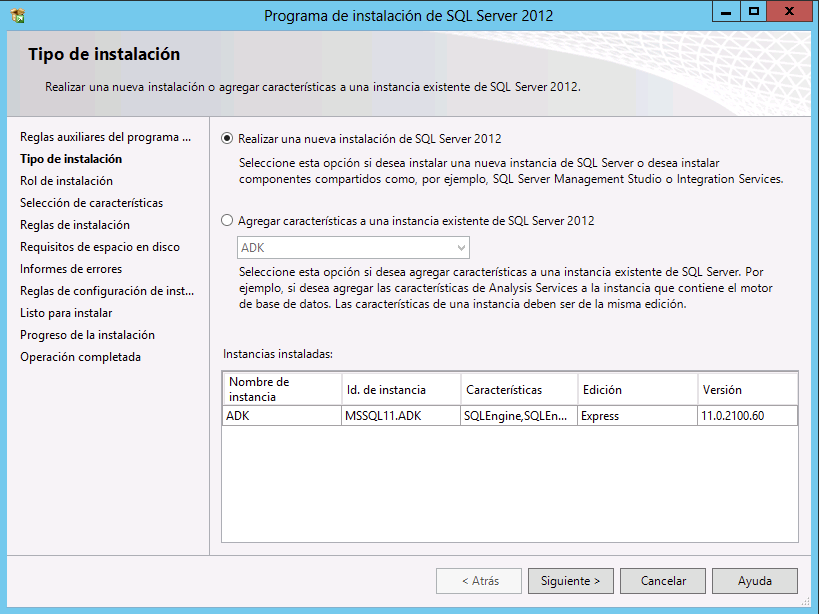This screenshot has width=819, height=614.
Task: Close the SQL Server installer window
Action: (x=790, y=11)
